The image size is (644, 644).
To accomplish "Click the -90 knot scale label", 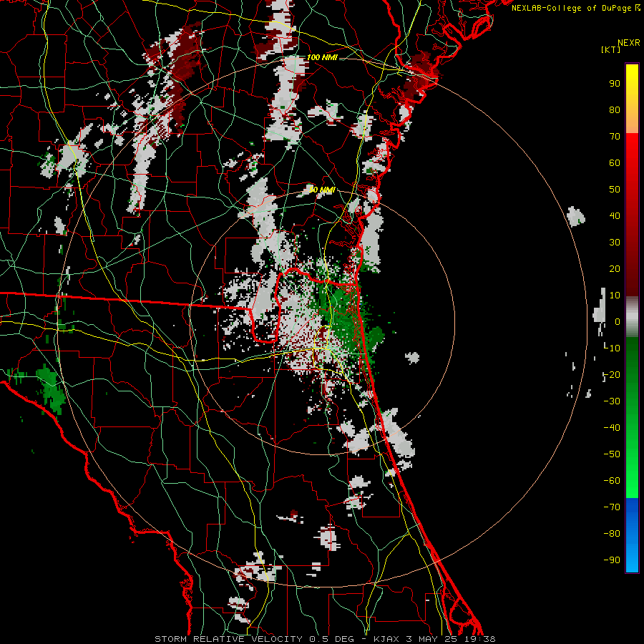I will 612,560.
